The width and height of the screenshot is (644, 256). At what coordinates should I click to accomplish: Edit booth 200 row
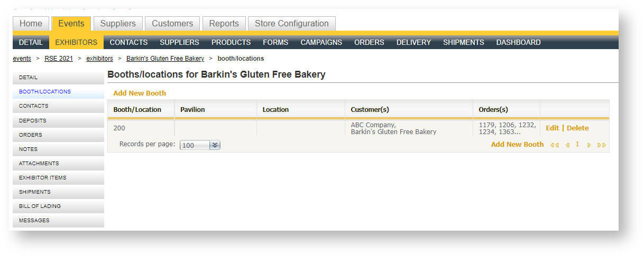552,128
